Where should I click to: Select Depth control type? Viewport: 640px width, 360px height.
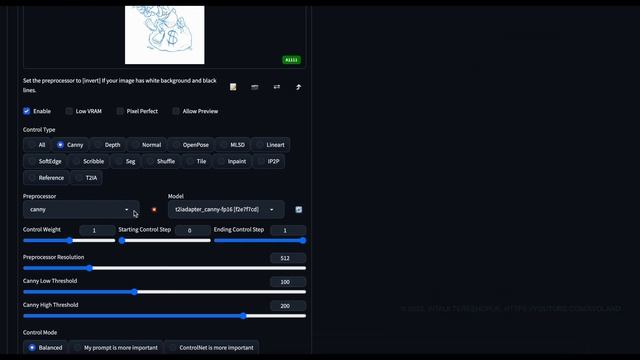[108, 145]
